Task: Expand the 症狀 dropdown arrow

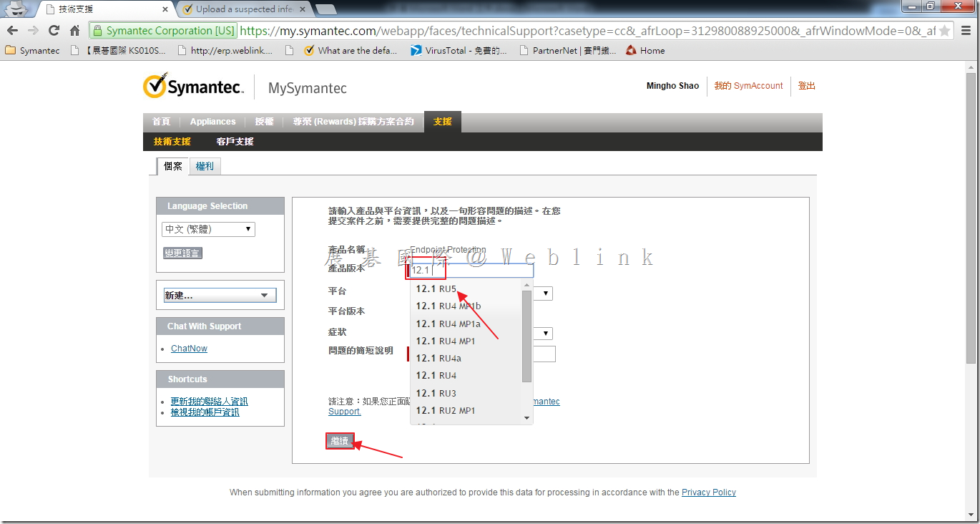Action: click(547, 334)
